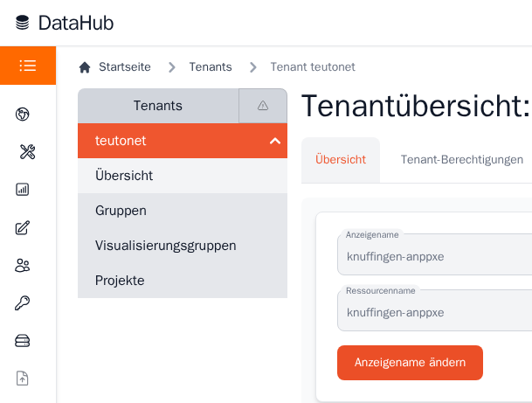
Task: Open the Übersicht tab
Action: click(340, 160)
